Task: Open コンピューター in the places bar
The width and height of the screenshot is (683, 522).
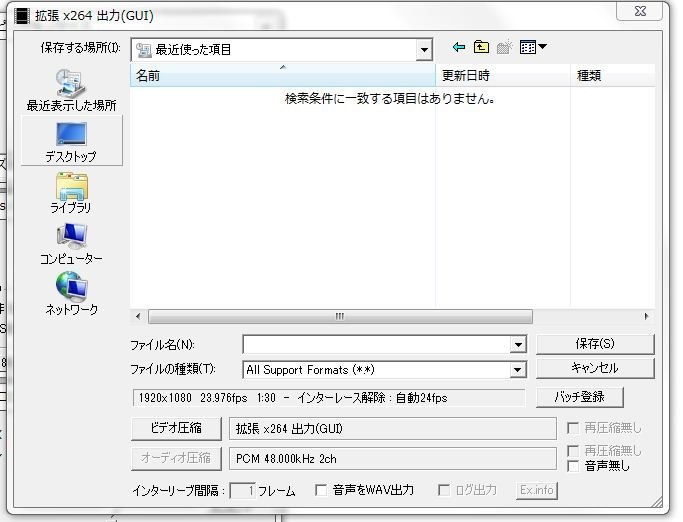Action: click(x=71, y=244)
